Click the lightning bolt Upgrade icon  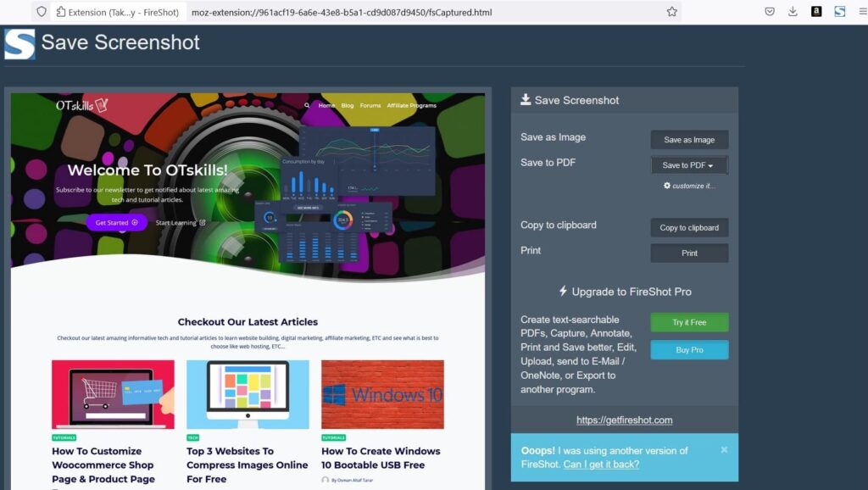[x=563, y=292]
